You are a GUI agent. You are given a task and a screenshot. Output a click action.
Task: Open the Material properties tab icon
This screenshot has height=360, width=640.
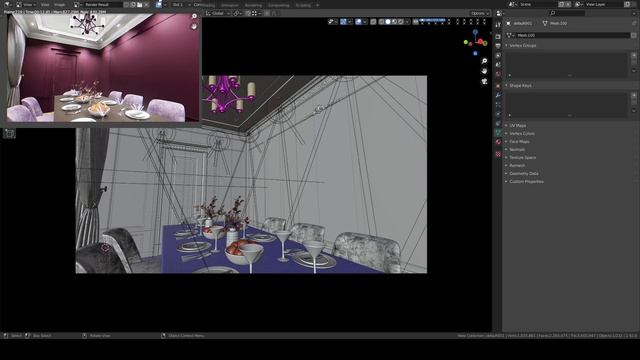coord(498,142)
